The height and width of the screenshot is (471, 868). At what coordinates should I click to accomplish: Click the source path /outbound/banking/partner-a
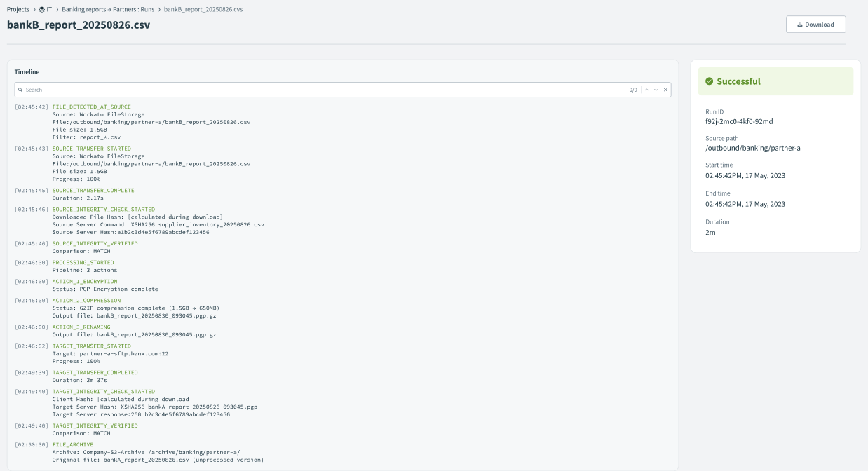click(752, 148)
